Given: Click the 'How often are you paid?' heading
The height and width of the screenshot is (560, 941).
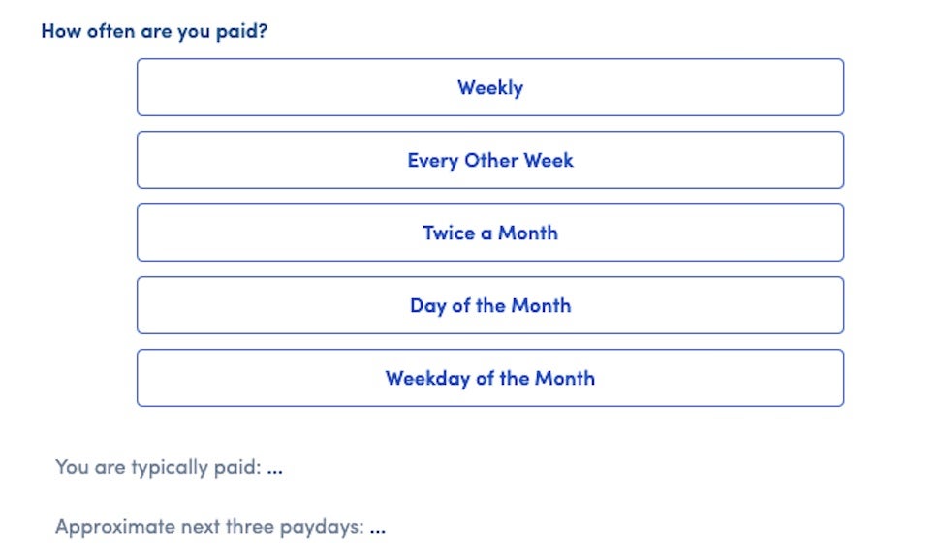Looking at the screenshot, I should click(x=154, y=31).
